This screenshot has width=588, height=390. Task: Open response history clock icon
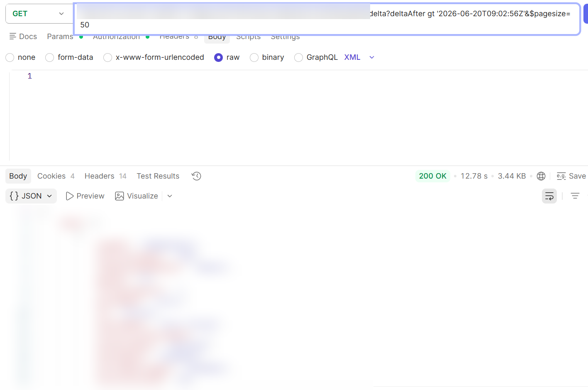[196, 176]
